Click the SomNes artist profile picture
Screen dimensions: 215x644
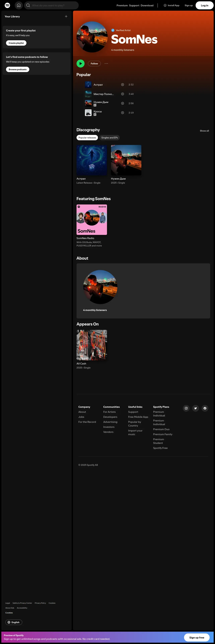92,37
